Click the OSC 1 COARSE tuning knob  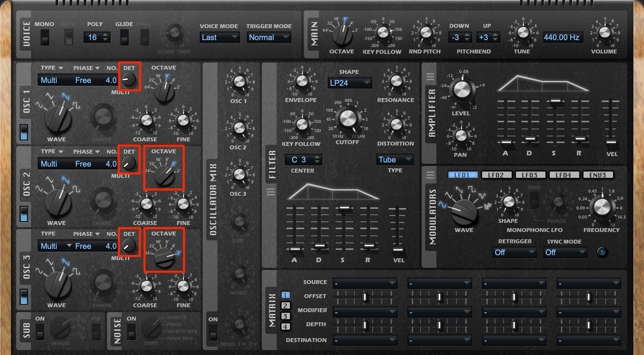coord(146,121)
